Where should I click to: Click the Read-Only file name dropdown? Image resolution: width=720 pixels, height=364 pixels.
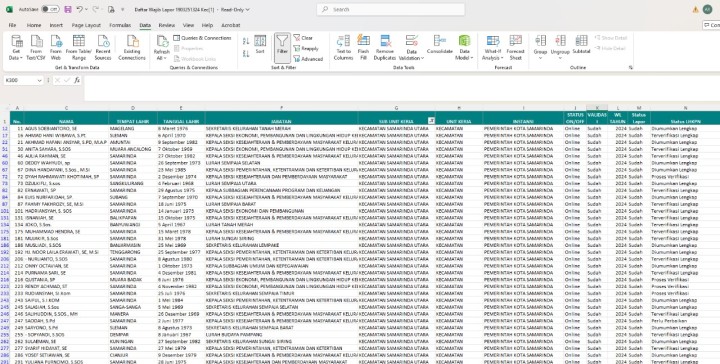(x=192, y=9)
